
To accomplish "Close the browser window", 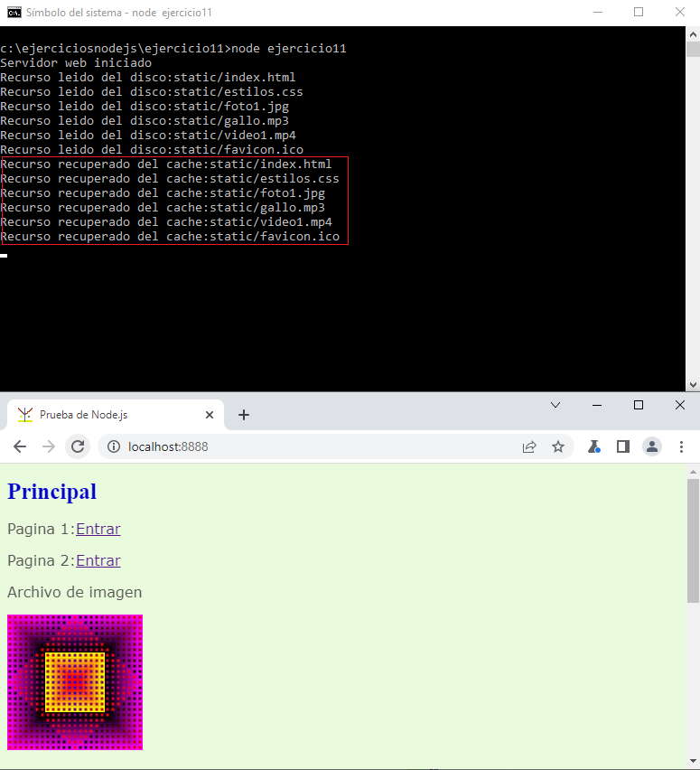I will pyautogui.click(x=679, y=405).
